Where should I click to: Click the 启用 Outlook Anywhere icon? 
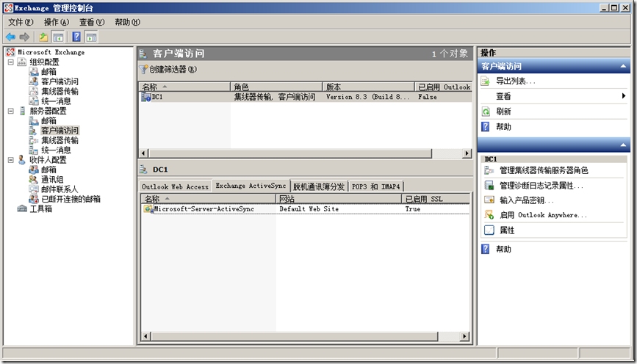489,215
